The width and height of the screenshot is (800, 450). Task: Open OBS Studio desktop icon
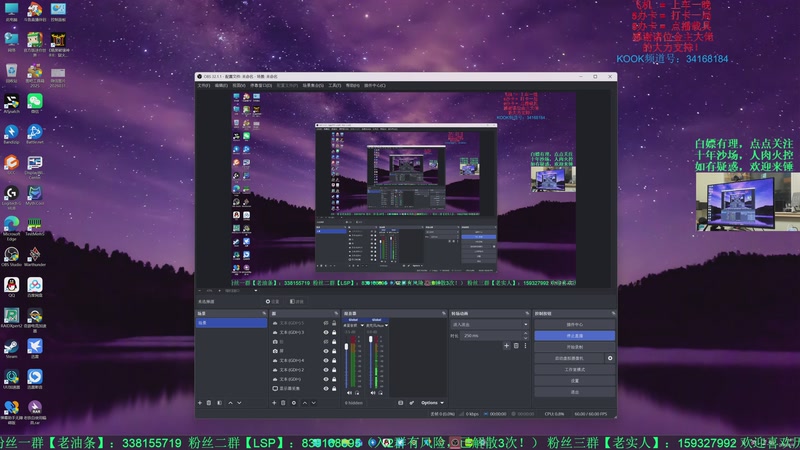[x=11, y=257]
